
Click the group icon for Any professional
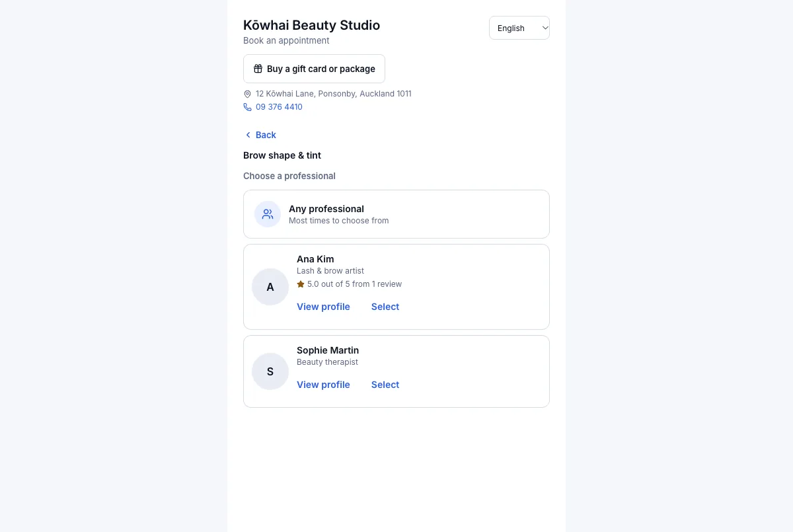268,214
